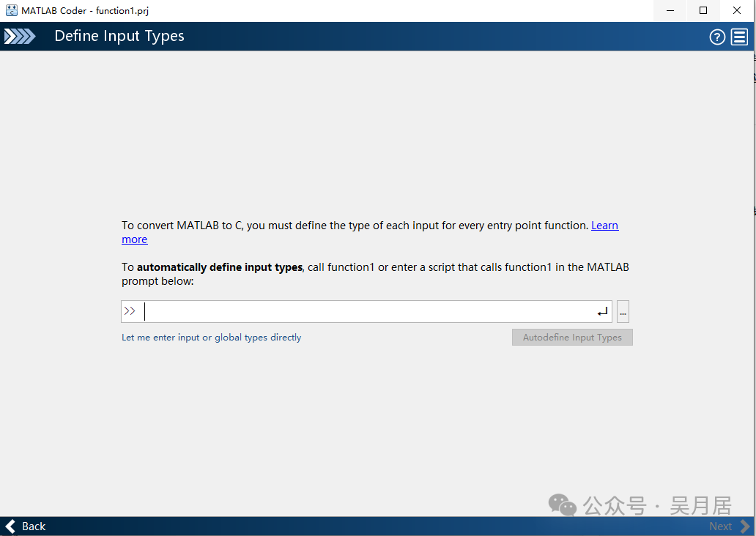The width and height of the screenshot is (756, 536).
Task: Open the Learn more hyperlink
Action: (x=604, y=226)
